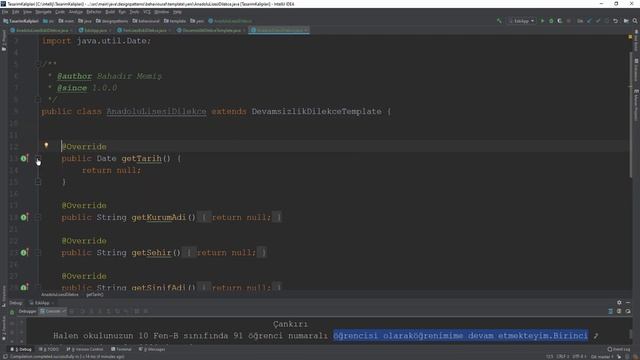Switch to the DevamsizlikDilekceTemplate.java editor tab
The width and height of the screenshot is (640, 360).
(211, 30)
